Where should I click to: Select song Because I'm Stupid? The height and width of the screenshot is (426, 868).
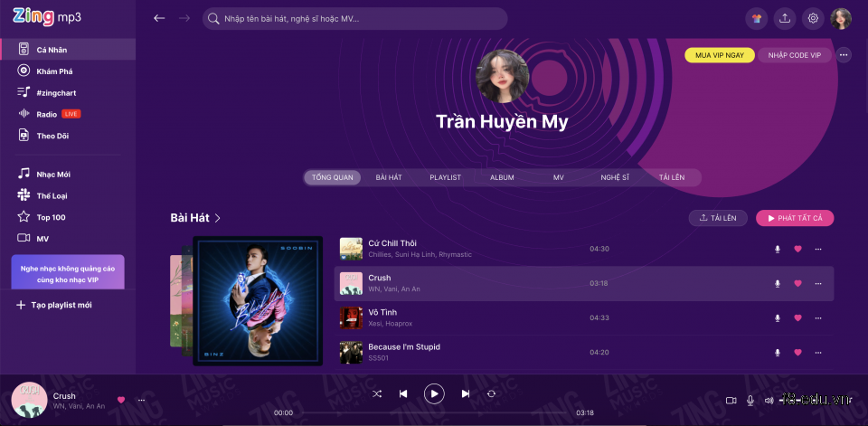[584, 353]
